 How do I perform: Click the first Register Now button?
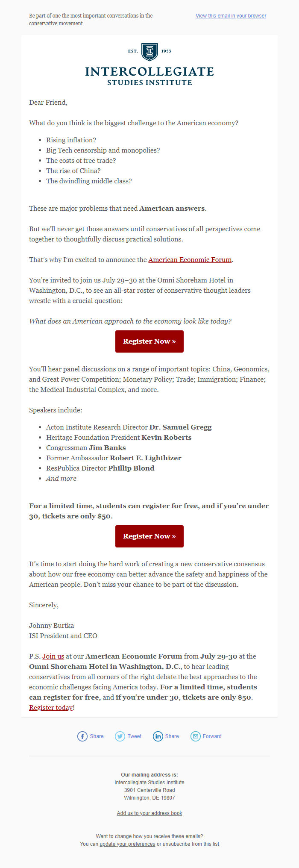pyautogui.click(x=149, y=341)
